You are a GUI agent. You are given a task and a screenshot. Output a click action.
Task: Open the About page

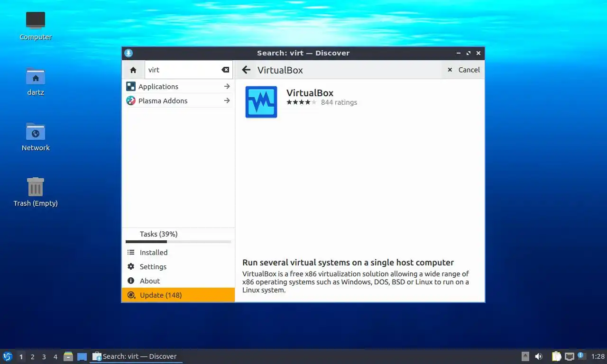point(178,281)
